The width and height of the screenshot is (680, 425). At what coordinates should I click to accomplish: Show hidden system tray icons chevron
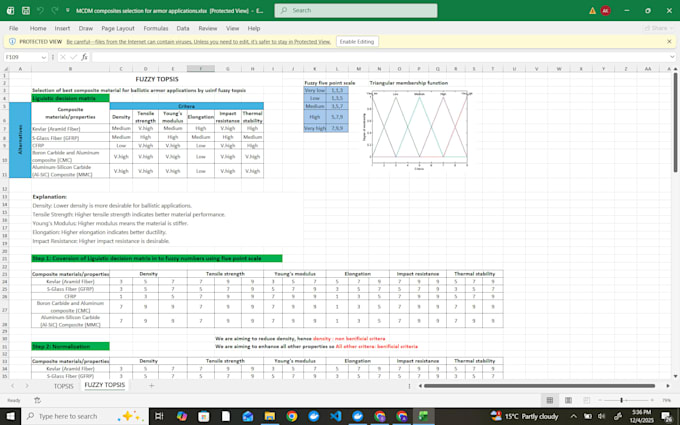[573, 416]
